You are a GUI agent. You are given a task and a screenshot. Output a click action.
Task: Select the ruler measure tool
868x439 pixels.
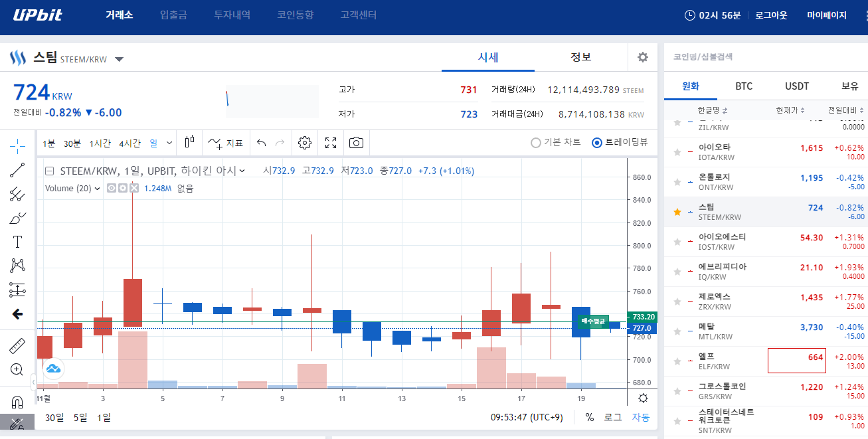click(18, 346)
